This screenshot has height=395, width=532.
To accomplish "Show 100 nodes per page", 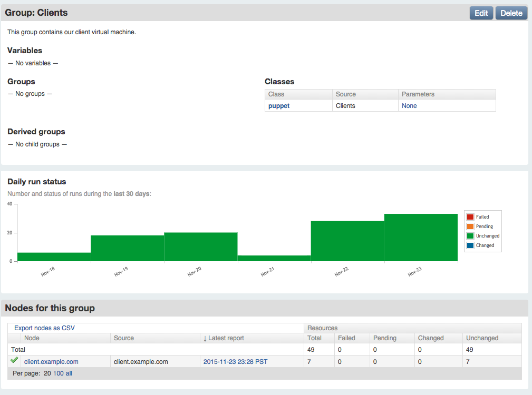I will (x=58, y=373).
